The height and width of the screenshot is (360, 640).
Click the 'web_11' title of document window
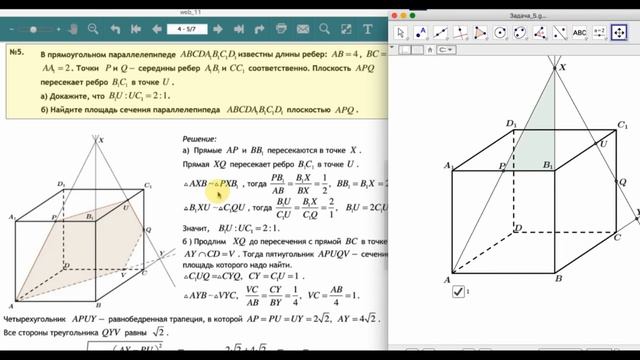tap(190, 12)
